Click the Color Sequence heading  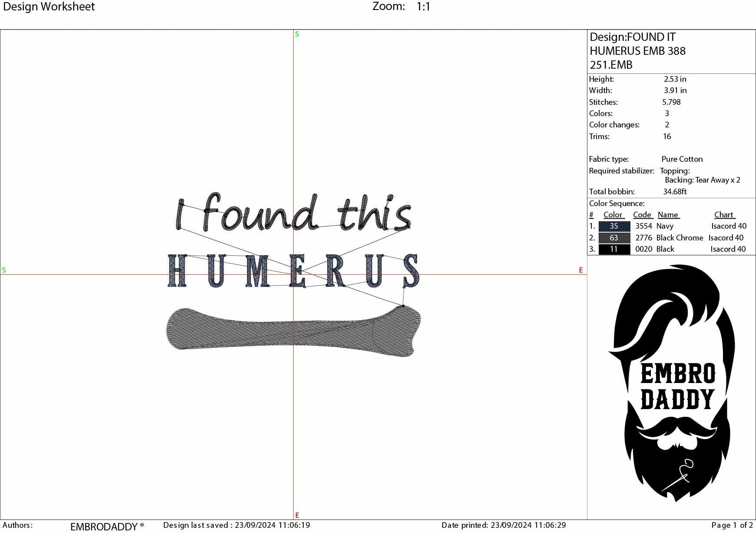pos(616,203)
